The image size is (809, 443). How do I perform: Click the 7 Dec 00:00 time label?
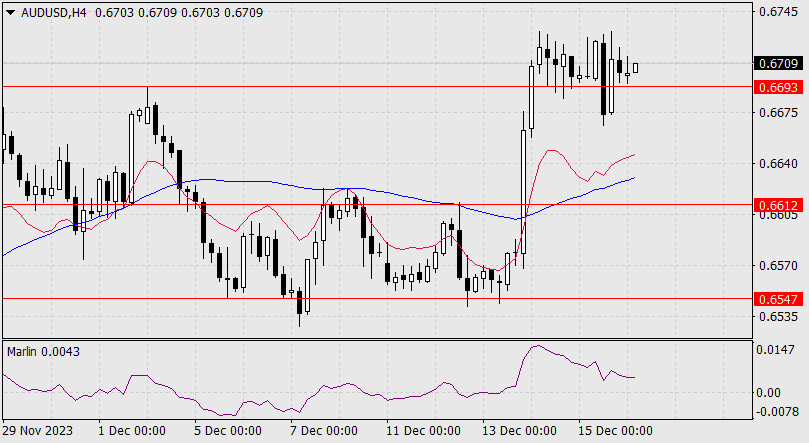[x=323, y=431]
